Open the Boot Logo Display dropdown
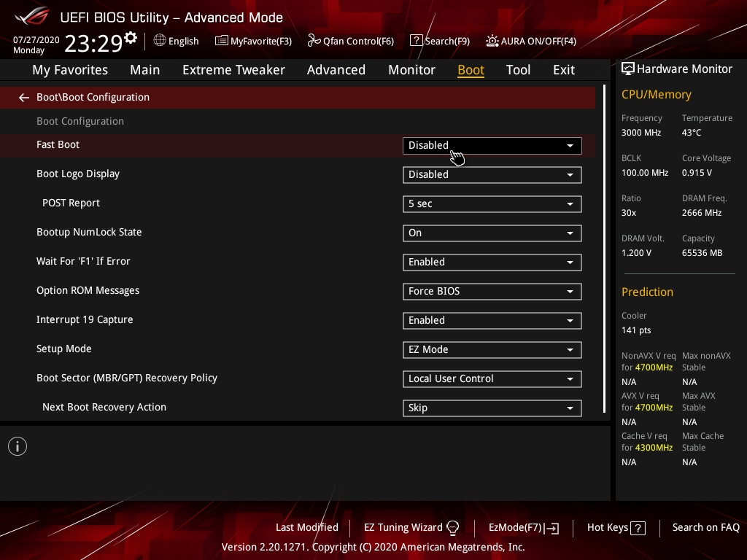Viewport: 747px width, 560px height. [492, 175]
